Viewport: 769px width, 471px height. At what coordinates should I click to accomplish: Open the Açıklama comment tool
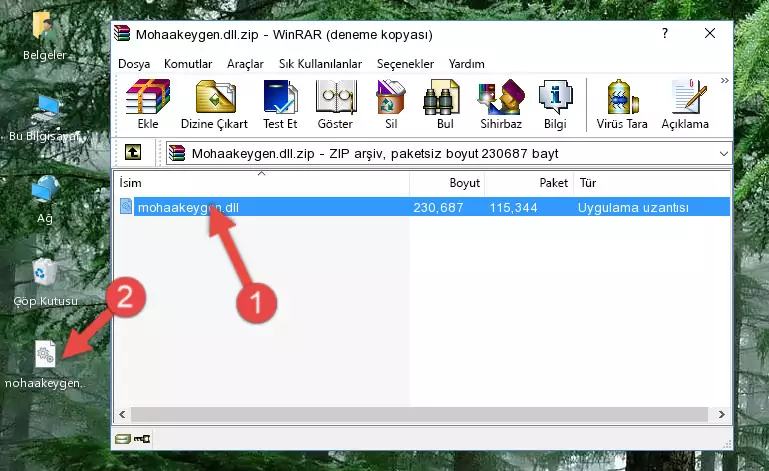tap(685, 104)
